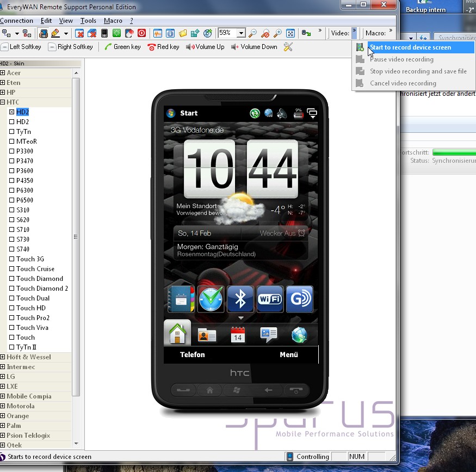476x472 pixels.
Task: Check the S710 skin checkbox
Action: coord(11,229)
